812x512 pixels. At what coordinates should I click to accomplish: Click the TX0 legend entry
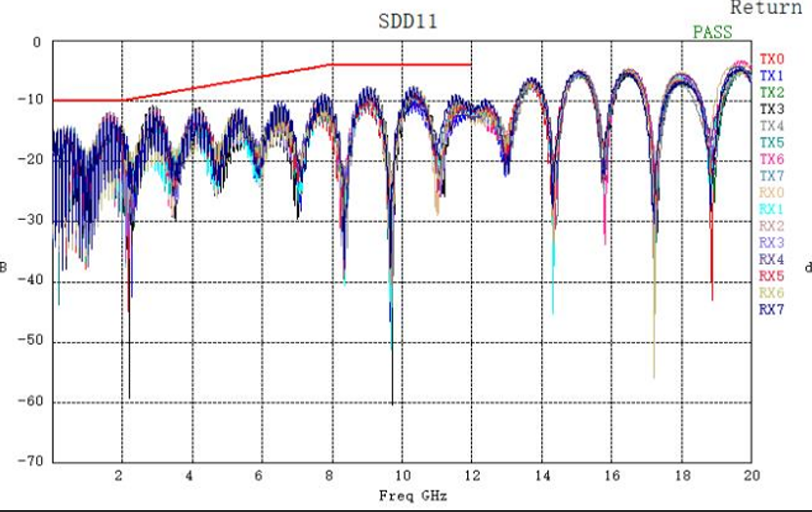click(772, 59)
